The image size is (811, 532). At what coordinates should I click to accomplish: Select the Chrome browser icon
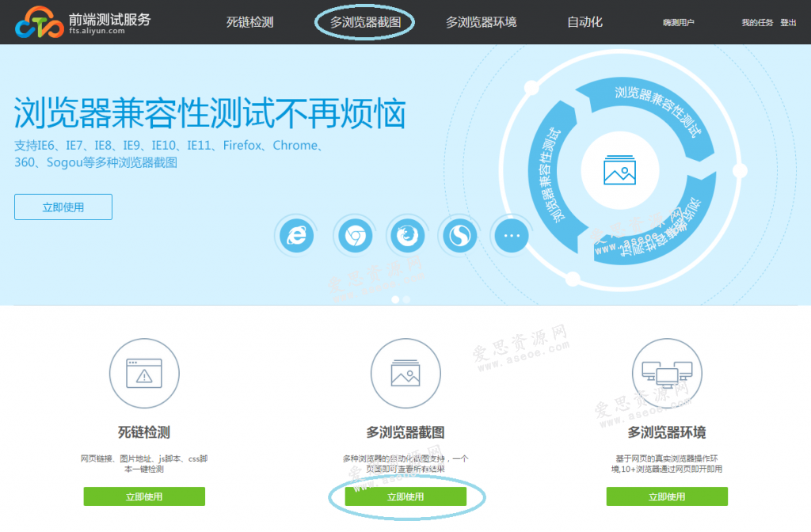tap(354, 235)
